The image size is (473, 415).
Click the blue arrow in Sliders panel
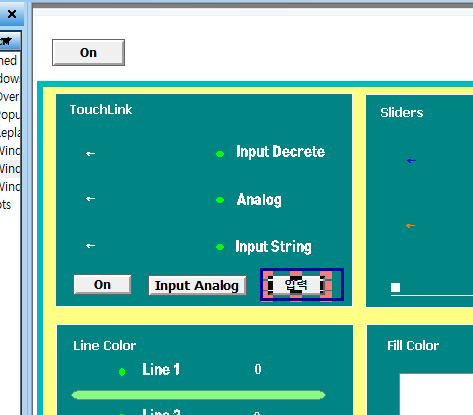click(411, 161)
